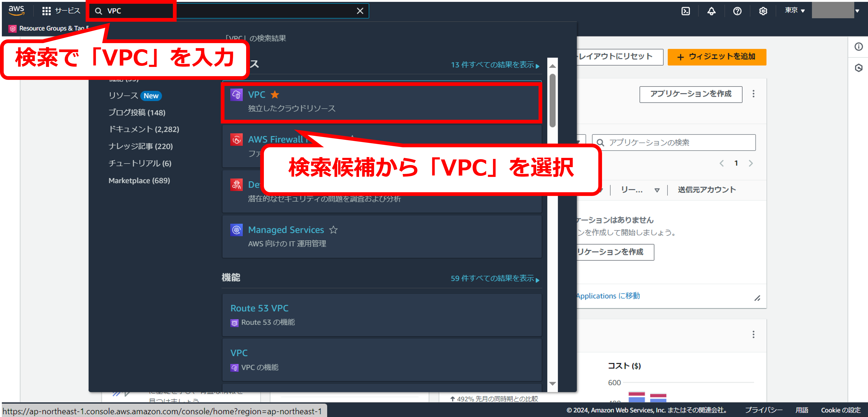The height and width of the screenshot is (417, 868).
Task: Click the results scrollbar up arrow
Action: pos(552,66)
